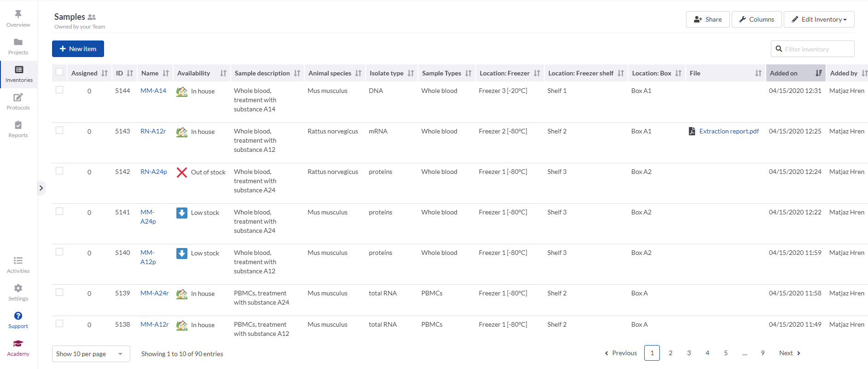Image resolution: width=868 pixels, height=369 pixels.
Task: Go to pagination page 9
Action: [763, 353]
